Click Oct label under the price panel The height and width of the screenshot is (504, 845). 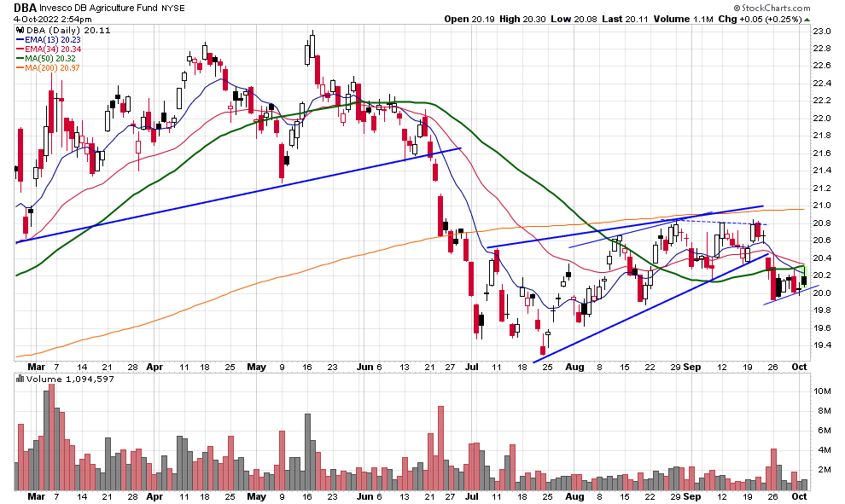pos(799,368)
